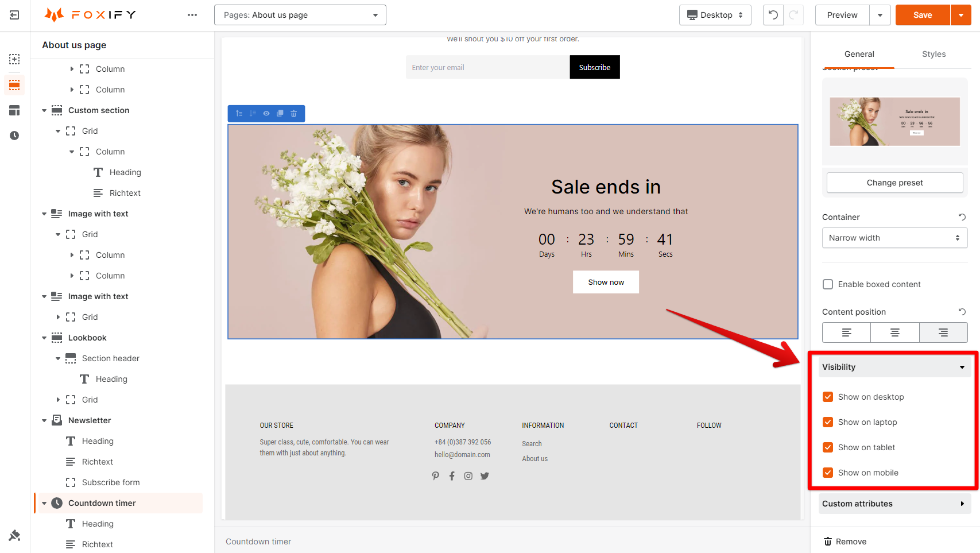Click the Save button

click(923, 15)
